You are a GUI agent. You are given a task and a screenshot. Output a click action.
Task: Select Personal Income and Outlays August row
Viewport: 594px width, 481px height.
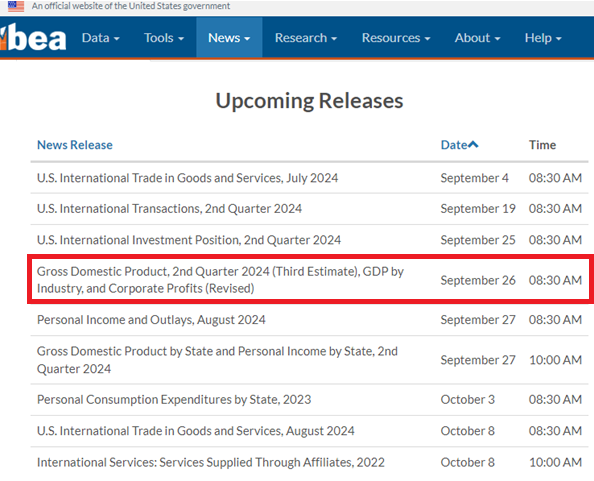(310, 320)
